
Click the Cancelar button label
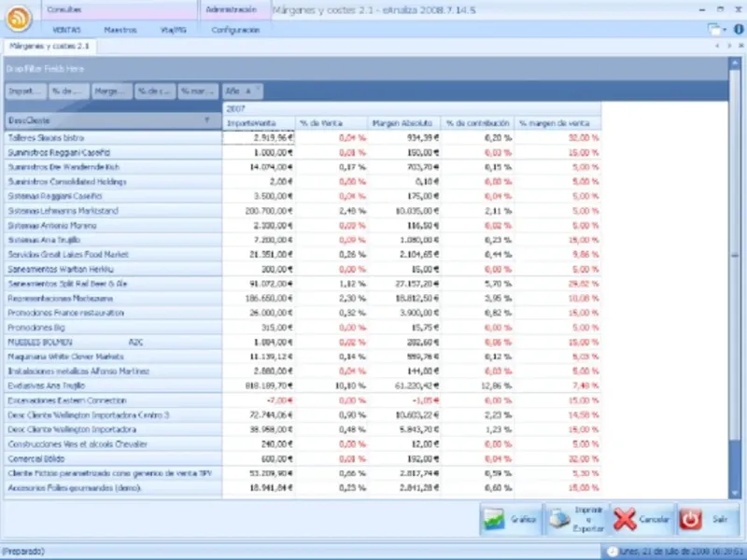(x=654, y=519)
